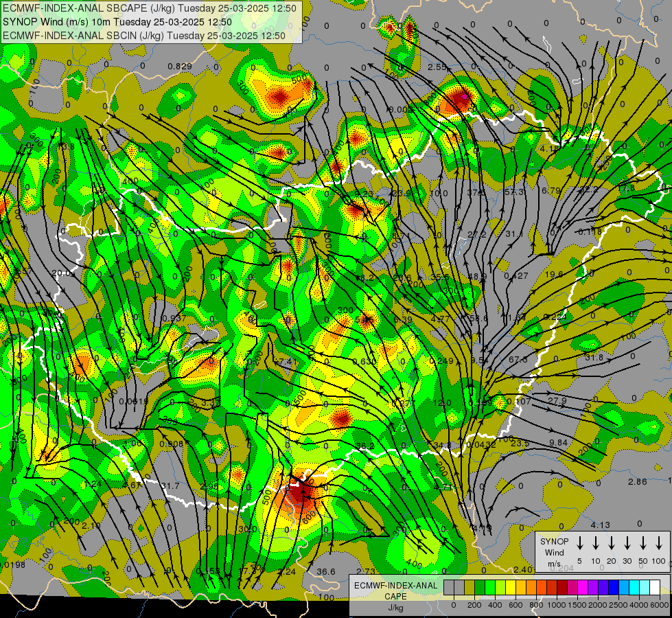Image resolution: width=672 pixels, height=618 pixels.
Task: Click the map value '0.427'
Action: pos(516,276)
